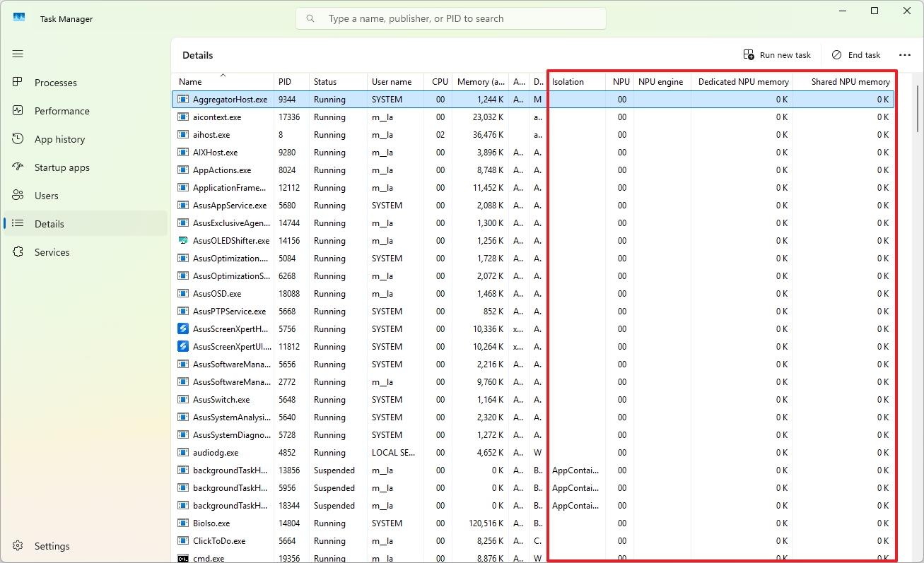Click the Run new task button

778,54
